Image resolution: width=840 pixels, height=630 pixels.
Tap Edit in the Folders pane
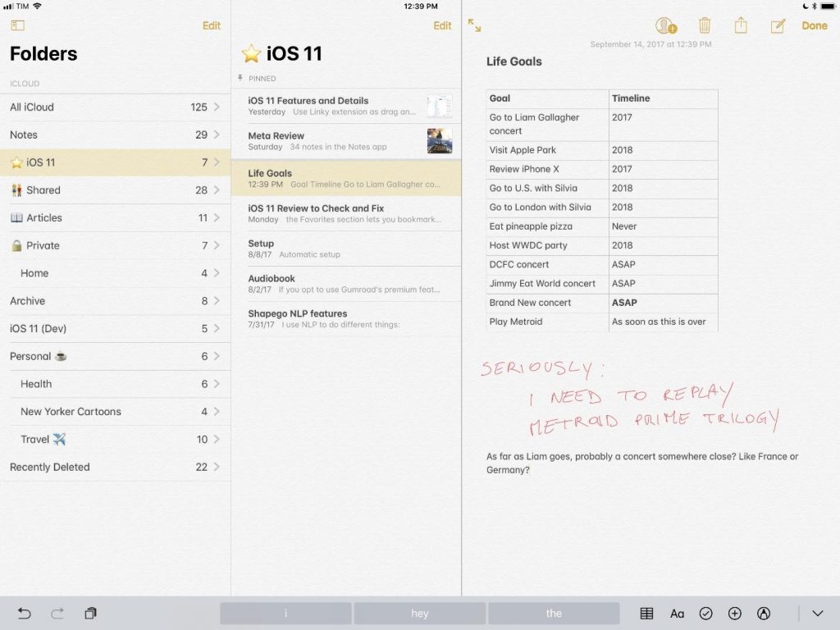point(211,25)
